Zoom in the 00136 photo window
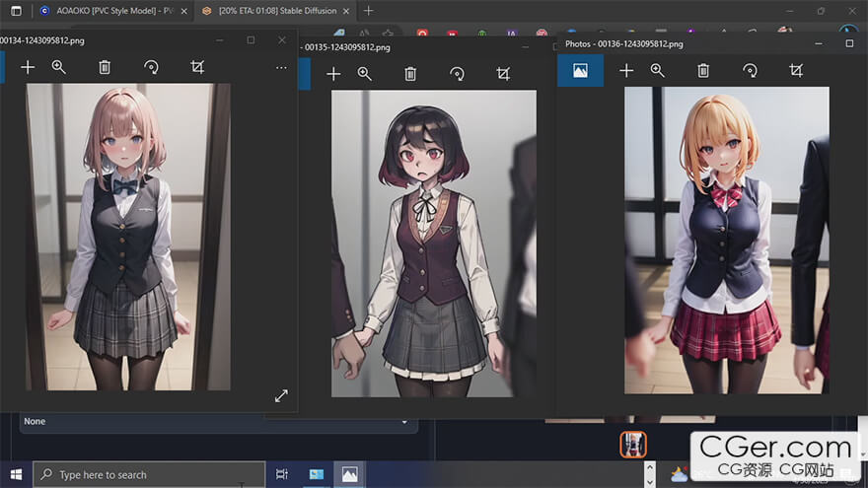Image resolution: width=868 pixels, height=488 pixels. coord(657,70)
